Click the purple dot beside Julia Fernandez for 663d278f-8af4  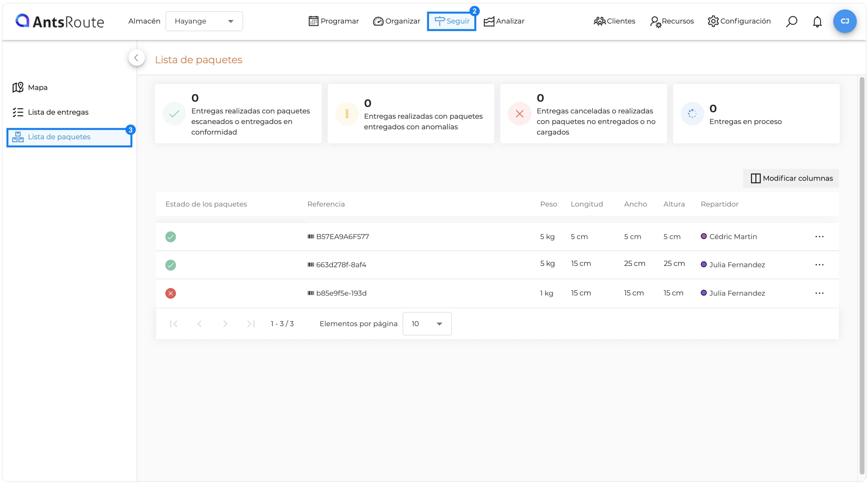[x=704, y=264]
